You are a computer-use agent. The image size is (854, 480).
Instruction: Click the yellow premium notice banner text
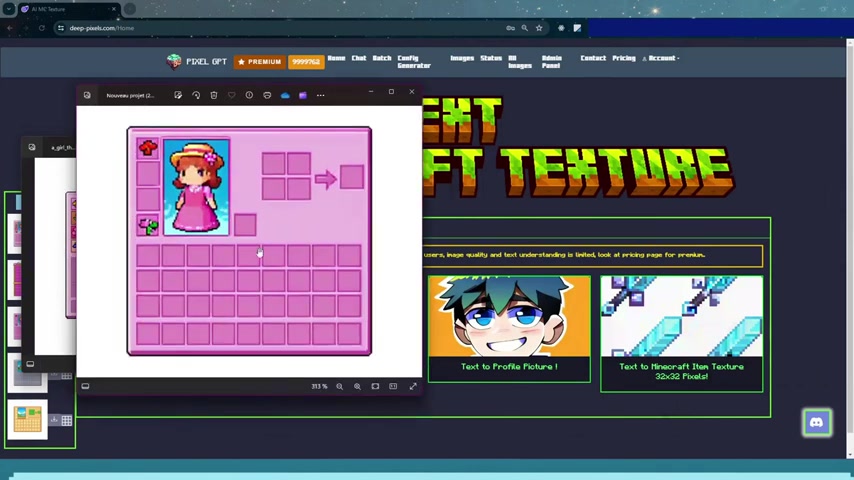pos(564,254)
